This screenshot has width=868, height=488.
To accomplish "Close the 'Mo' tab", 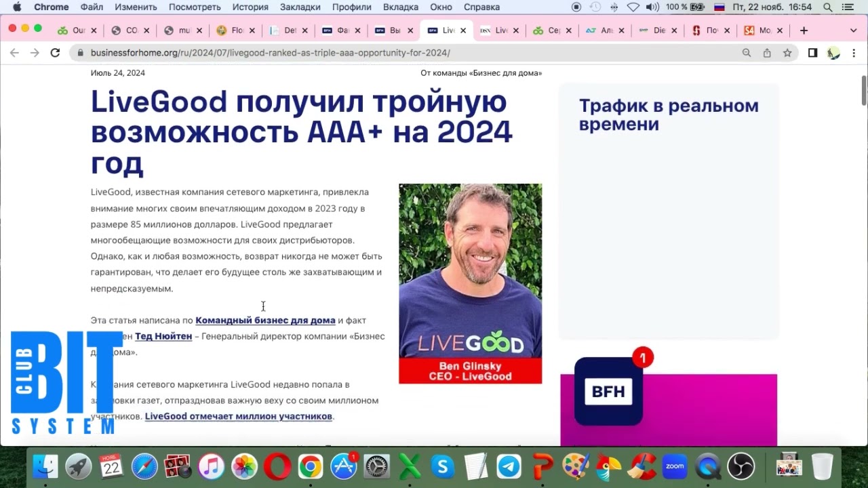I will pyautogui.click(x=780, y=30).
